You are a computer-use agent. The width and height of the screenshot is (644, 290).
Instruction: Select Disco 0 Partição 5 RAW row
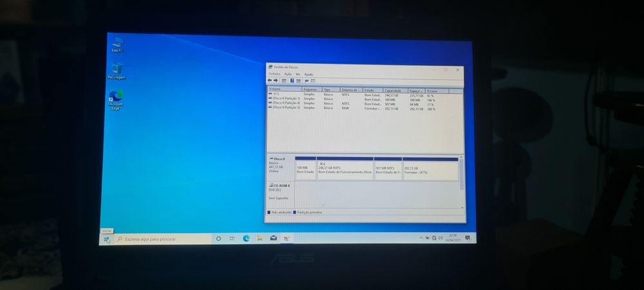[365, 108]
